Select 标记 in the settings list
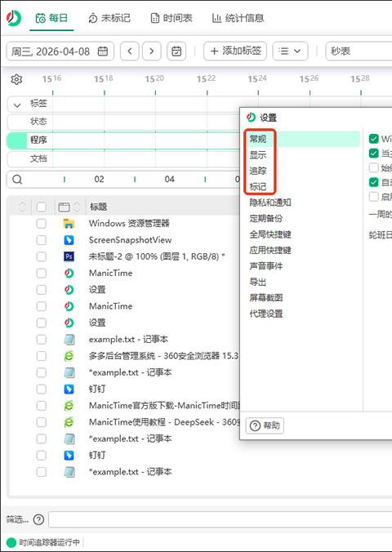The width and height of the screenshot is (392, 552). (x=258, y=186)
